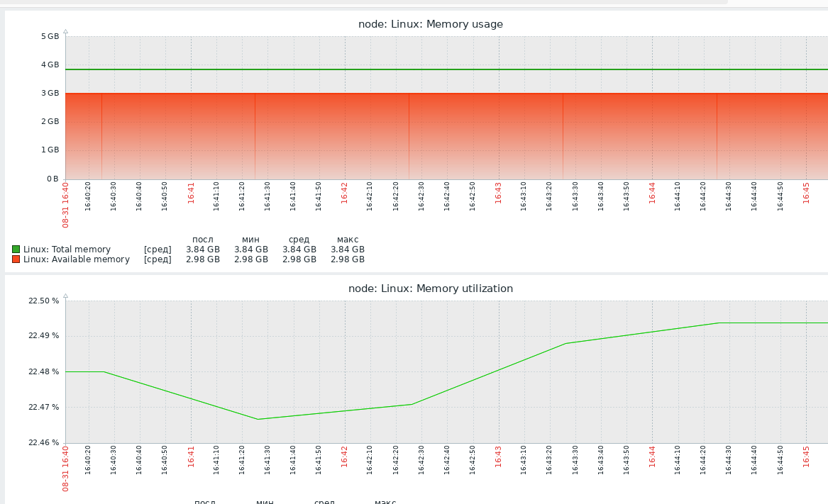Viewport: 828px width, 504px height.
Task: Click the '08-31 16:40' start label of Memory usage graph
Action: click(65, 205)
